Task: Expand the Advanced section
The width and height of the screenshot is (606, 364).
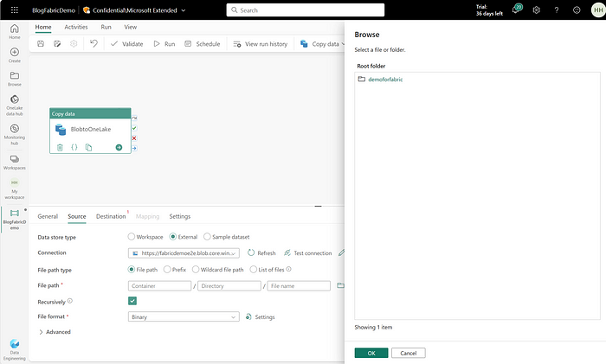Action: 55,332
